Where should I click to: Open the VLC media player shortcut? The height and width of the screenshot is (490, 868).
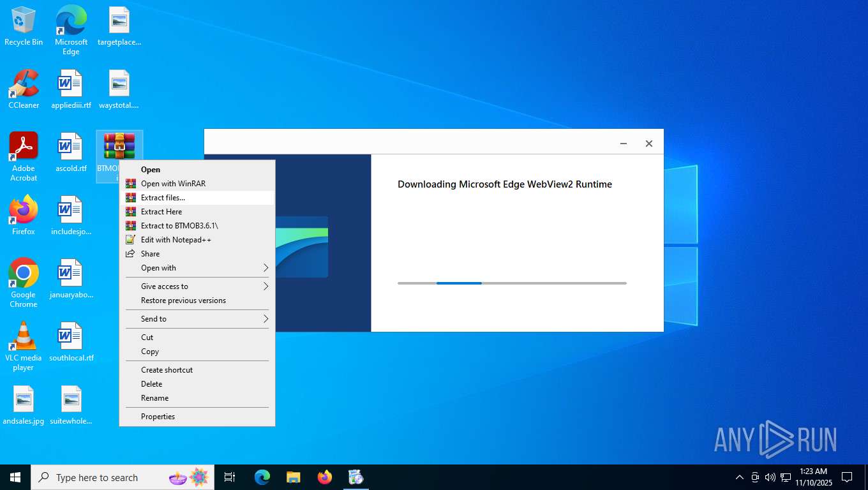click(24, 346)
